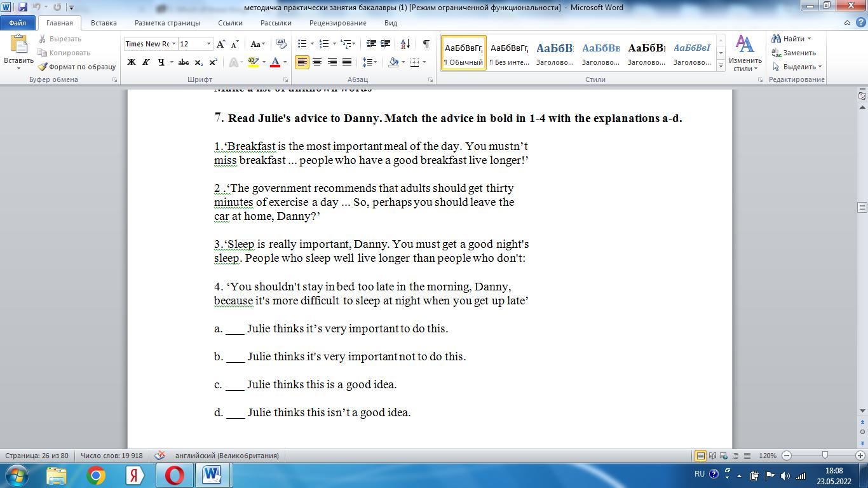
Task: Switch to the Рецензирование (Review) tab
Action: (338, 23)
